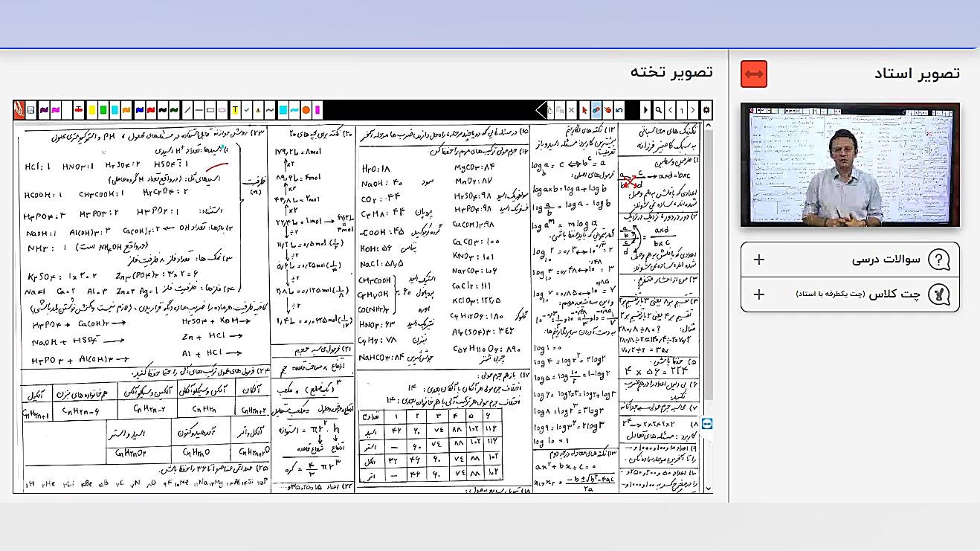Select the magenta wavy pen tool
Image resolution: width=980 pixels, height=551 pixels.
tap(55, 110)
